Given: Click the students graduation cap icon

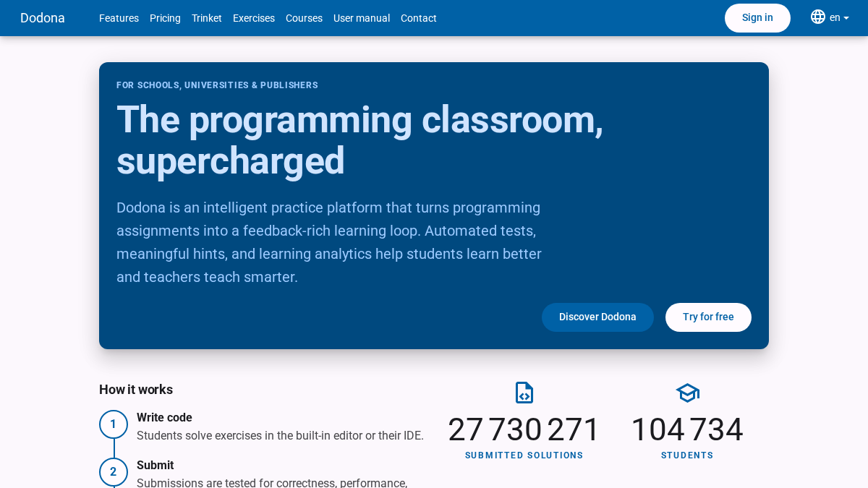Looking at the screenshot, I should pyautogui.click(x=687, y=393).
